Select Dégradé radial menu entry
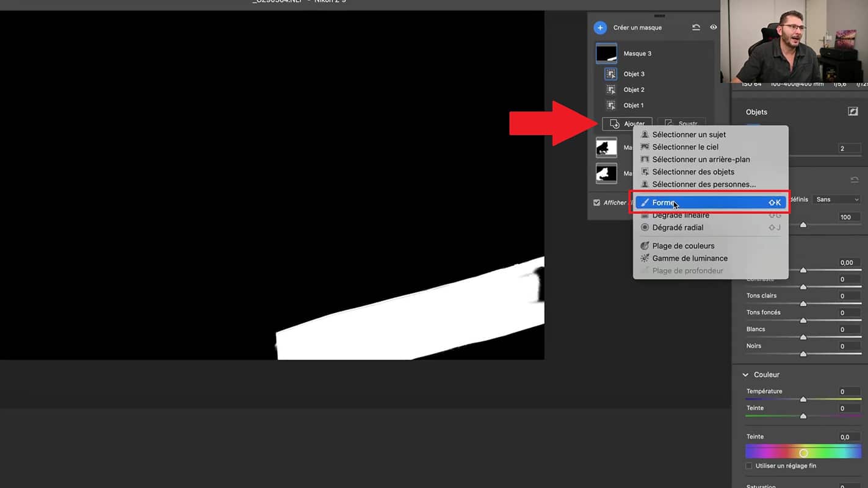Screen dimensions: 868x488 click(x=711, y=228)
